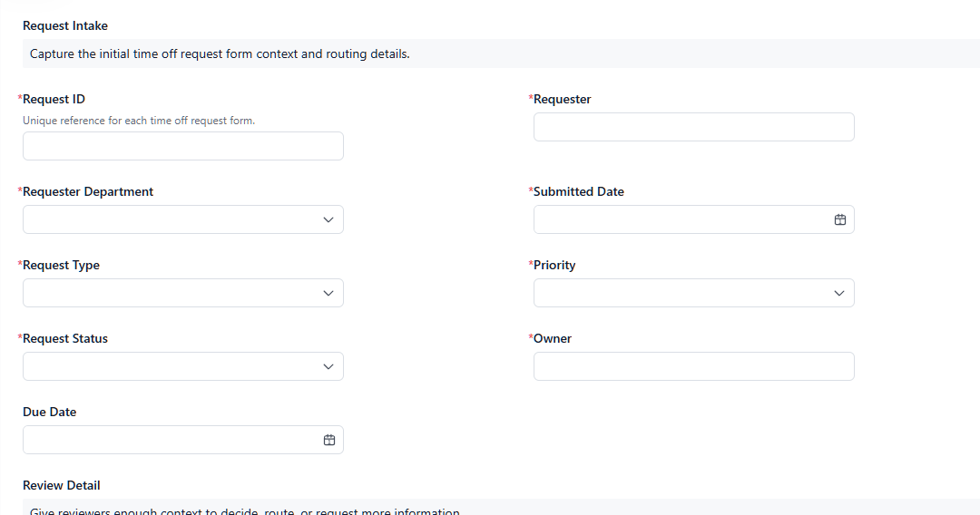Focus the Owner input field
Viewport: 980px width, 515px height.
694,366
